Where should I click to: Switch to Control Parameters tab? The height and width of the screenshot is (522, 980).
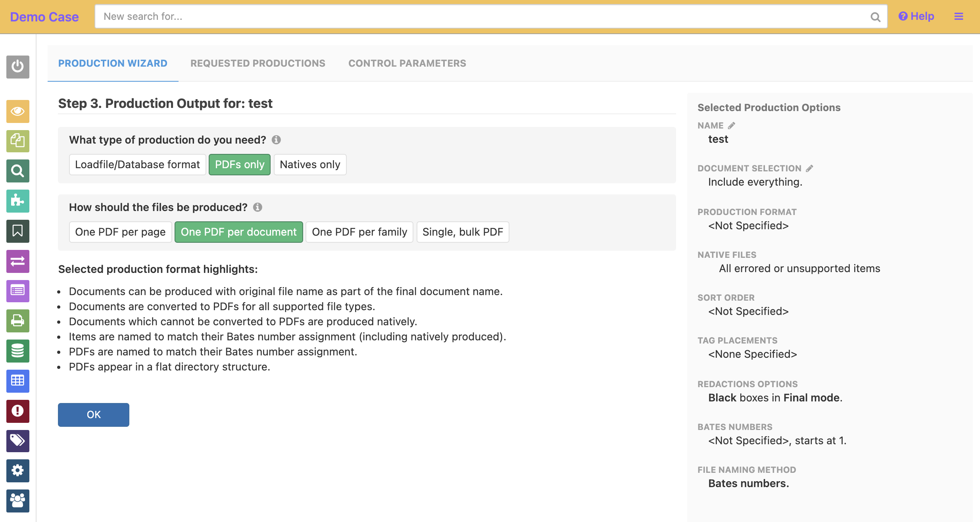pyautogui.click(x=407, y=63)
